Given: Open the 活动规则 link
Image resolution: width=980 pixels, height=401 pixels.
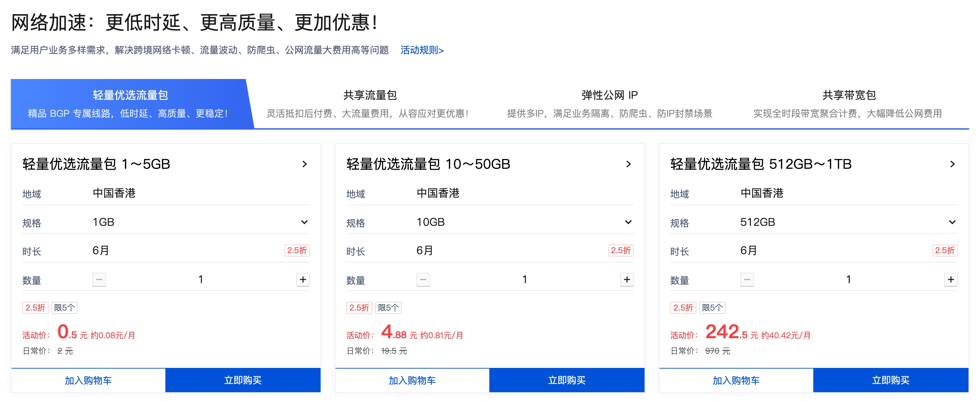Looking at the screenshot, I should [x=421, y=50].
